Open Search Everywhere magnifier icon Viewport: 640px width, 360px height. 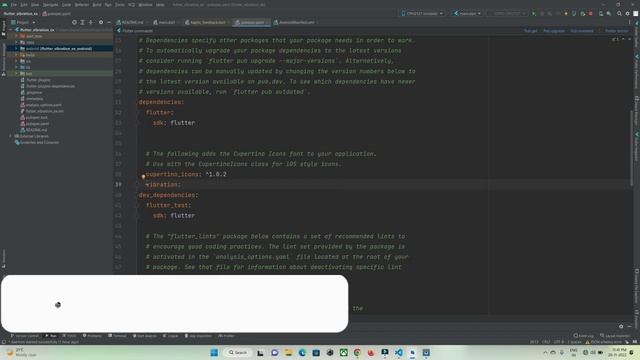(x=619, y=13)
